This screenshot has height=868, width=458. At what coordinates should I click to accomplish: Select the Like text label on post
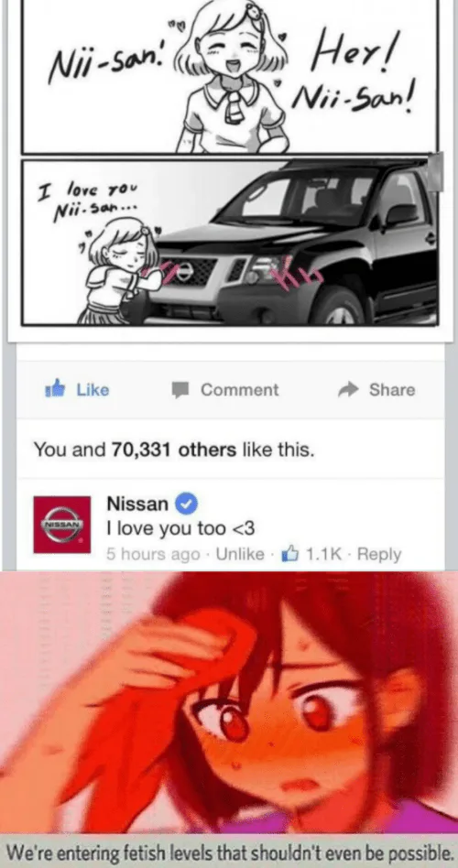coord(93,390)
